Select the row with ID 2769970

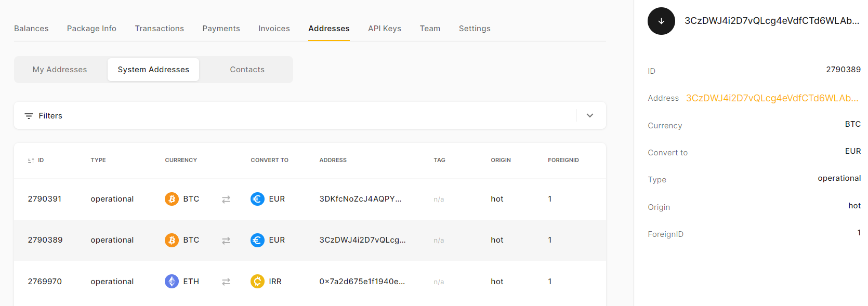tap(310, 281)
